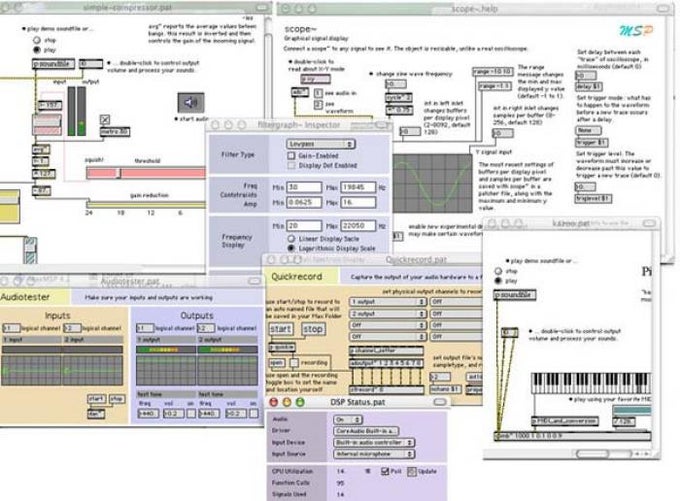Select Linear Display Scale radio button
The width and height of the screenshot is (680, 501).
click(291, 239)
